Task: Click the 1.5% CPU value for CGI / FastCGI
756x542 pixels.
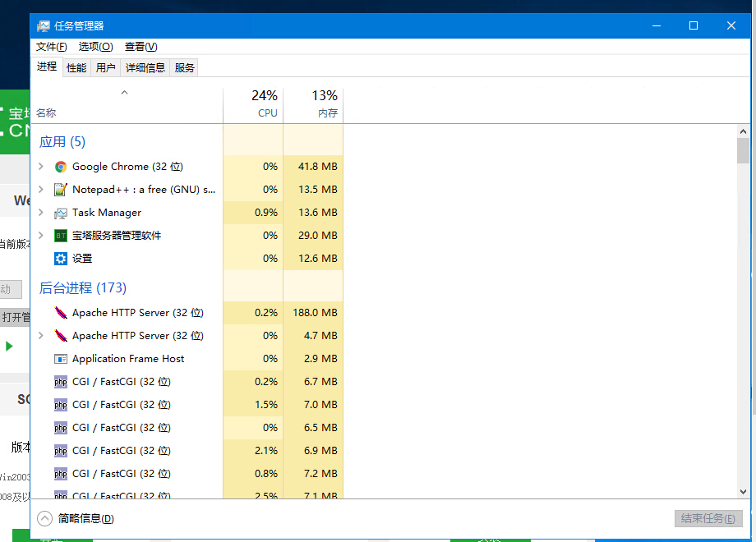Action: tap(266, 405)
